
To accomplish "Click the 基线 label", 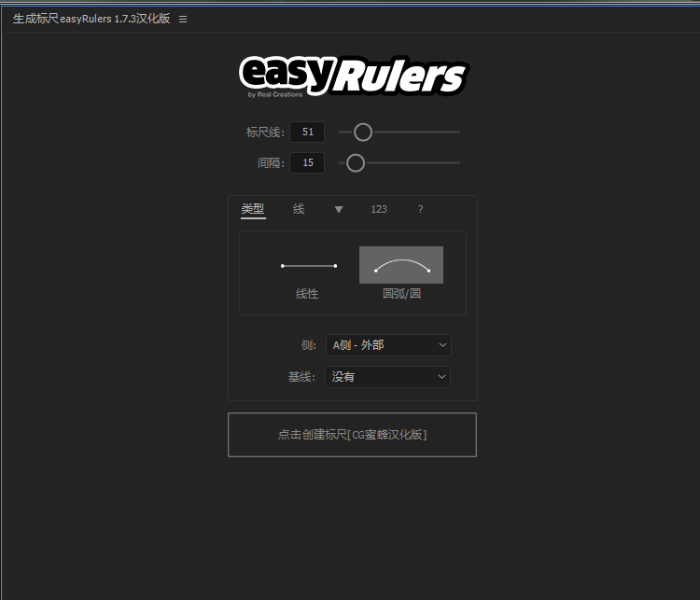I will (301, 377).
